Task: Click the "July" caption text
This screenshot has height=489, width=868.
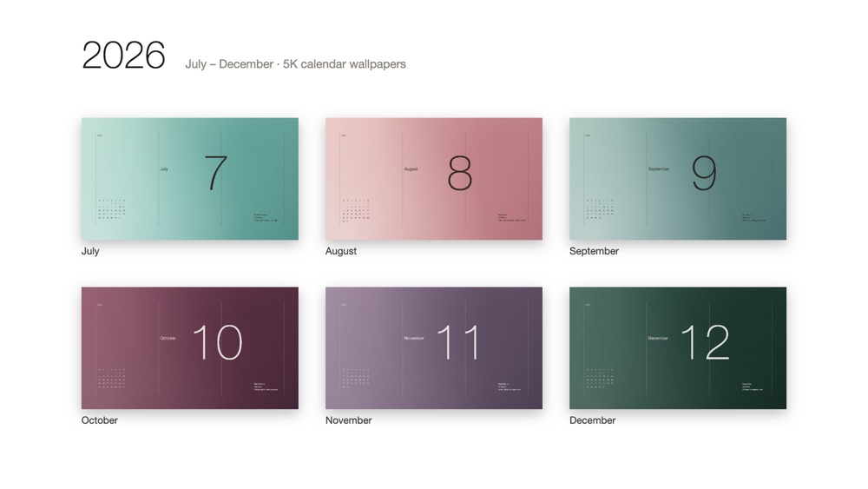Action: (90, 251)
